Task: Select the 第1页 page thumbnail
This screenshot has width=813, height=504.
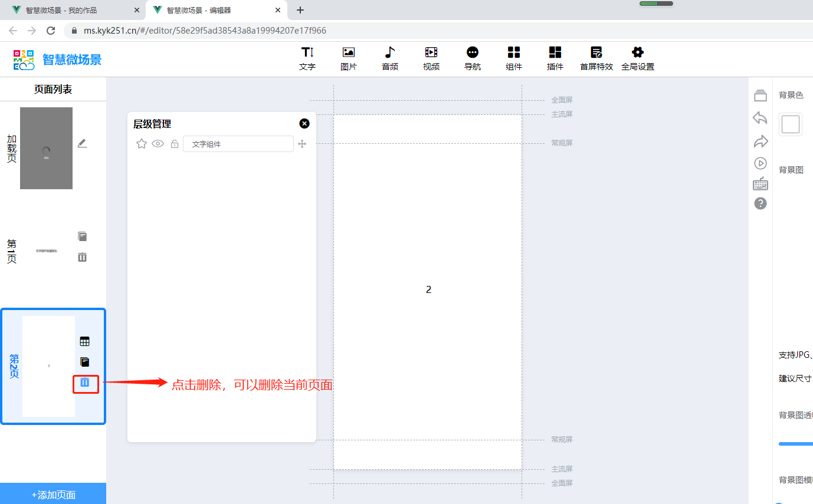Action: tap(47, 251)
